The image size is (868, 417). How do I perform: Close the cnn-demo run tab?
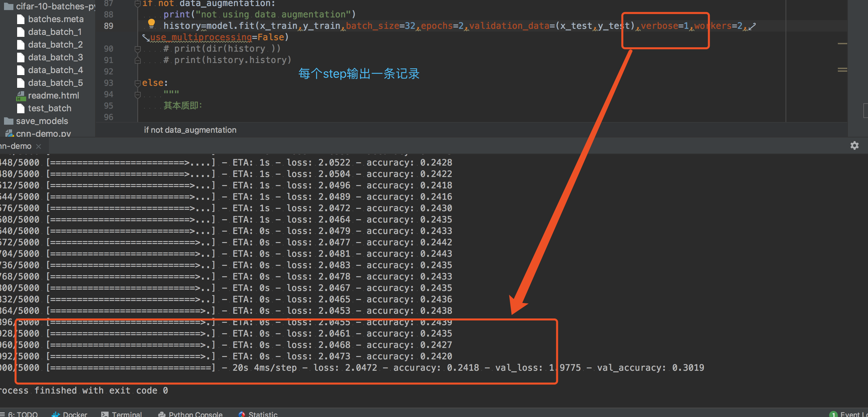coord(39,146)
